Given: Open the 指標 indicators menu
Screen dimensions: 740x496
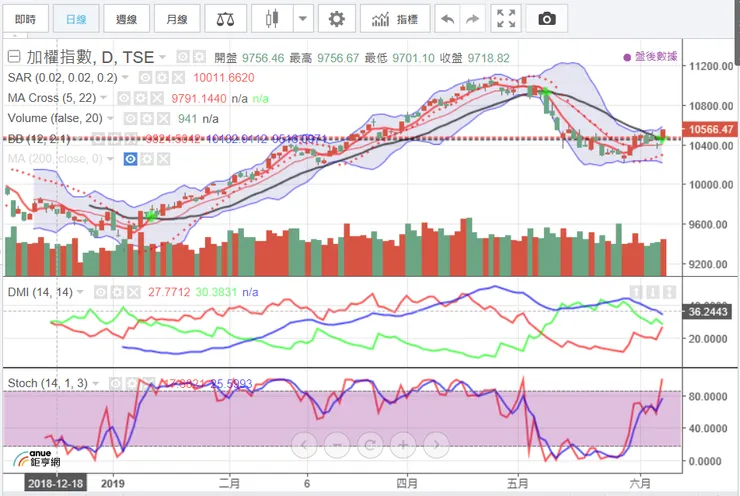Looking at the screenshot, I should pos(395,19).
